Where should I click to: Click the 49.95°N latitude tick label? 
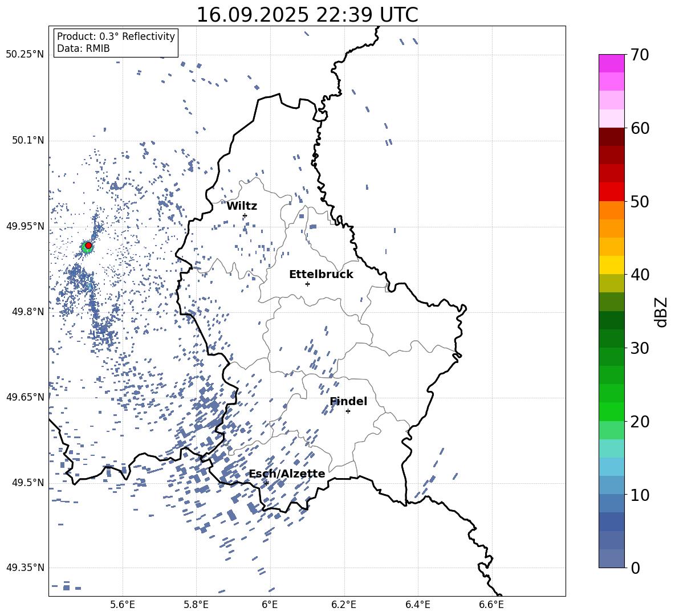(25, 226)
